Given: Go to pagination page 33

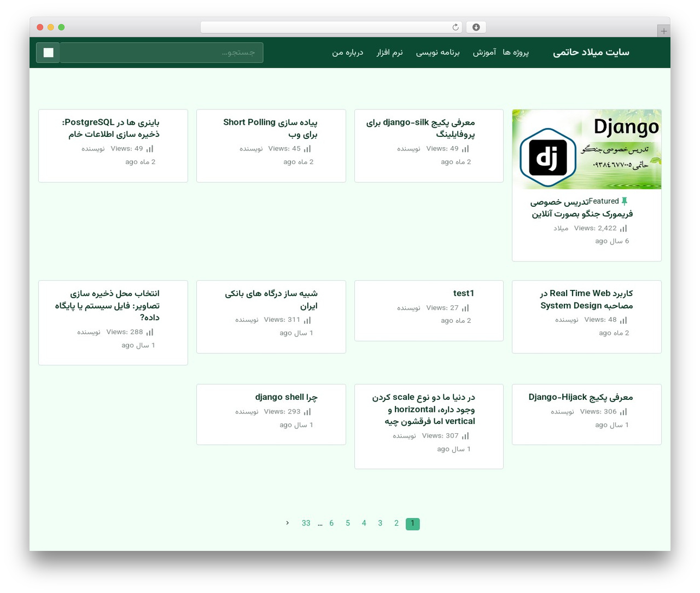Looking at the screenshot, I should click(306, 524).
